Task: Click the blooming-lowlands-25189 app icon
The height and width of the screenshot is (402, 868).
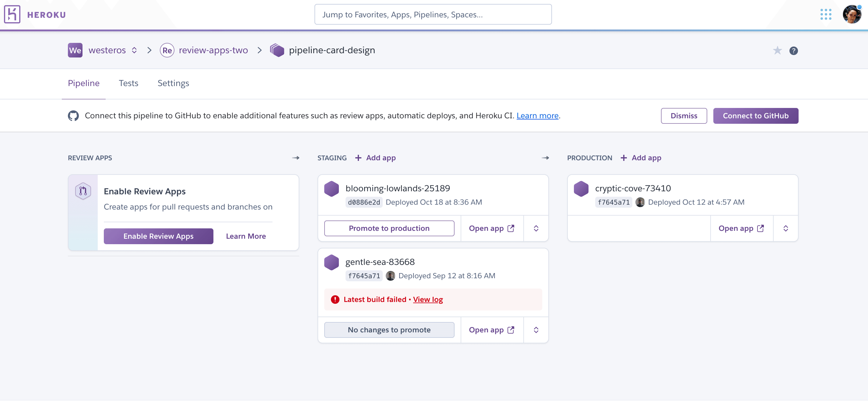Action: pyautogui.click(x=331, y=188)
